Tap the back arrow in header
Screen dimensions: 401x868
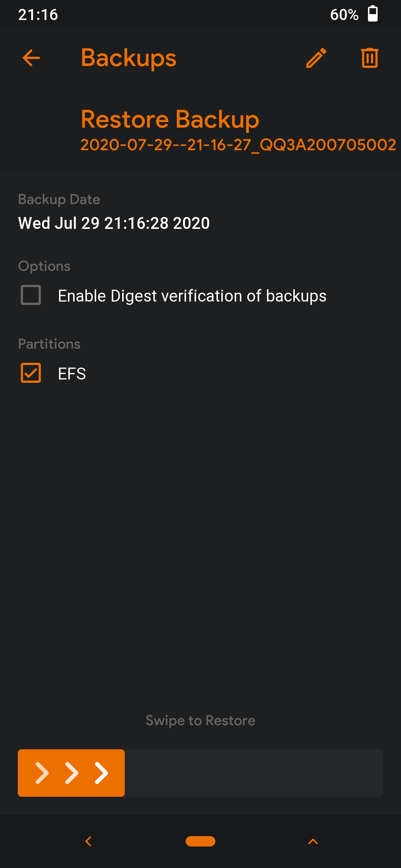coord(31,58)
